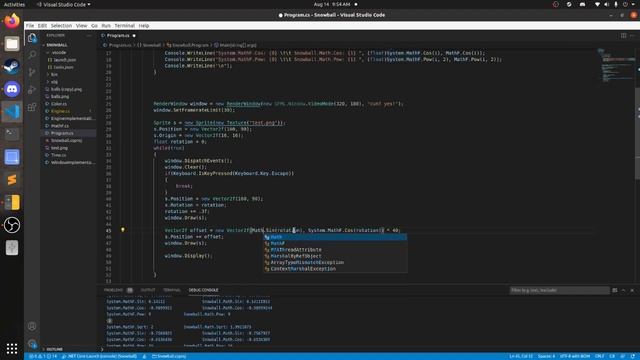
Task: Open the Explorer view in activity bar
Action: tap(32, 38)
